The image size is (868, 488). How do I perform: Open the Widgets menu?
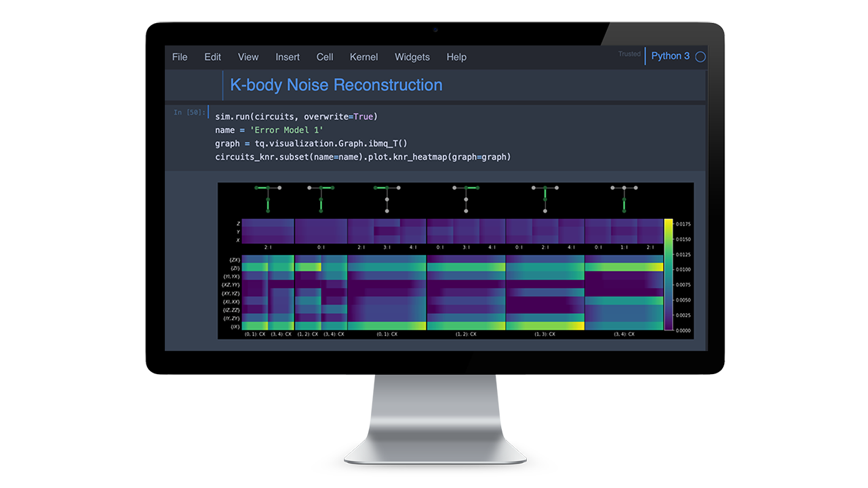(x=412, y=57)
